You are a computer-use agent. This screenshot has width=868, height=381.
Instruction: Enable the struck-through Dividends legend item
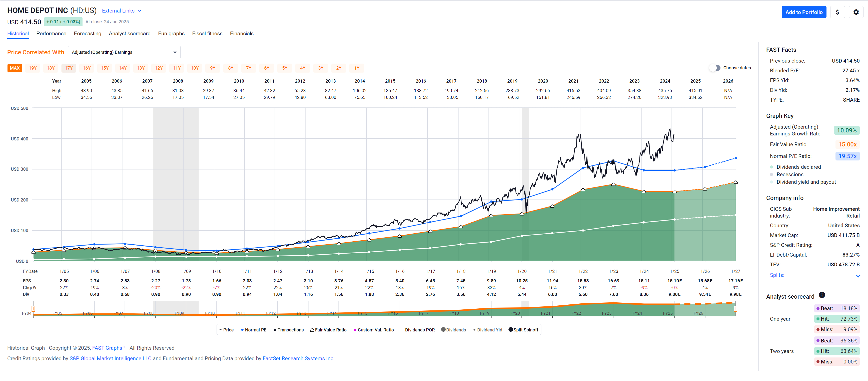[454, 330]
